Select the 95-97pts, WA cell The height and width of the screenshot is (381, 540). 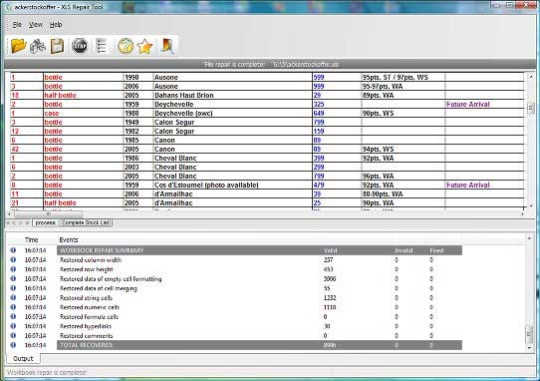coord(403,86)
